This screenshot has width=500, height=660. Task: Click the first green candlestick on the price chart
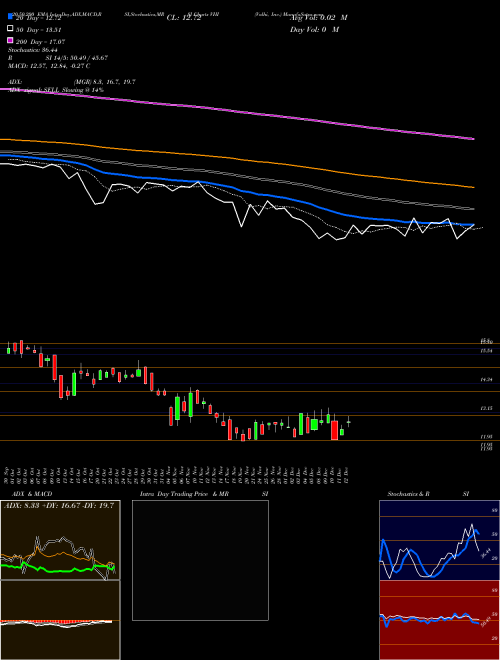pyautogui.click(x=8, y=349)
